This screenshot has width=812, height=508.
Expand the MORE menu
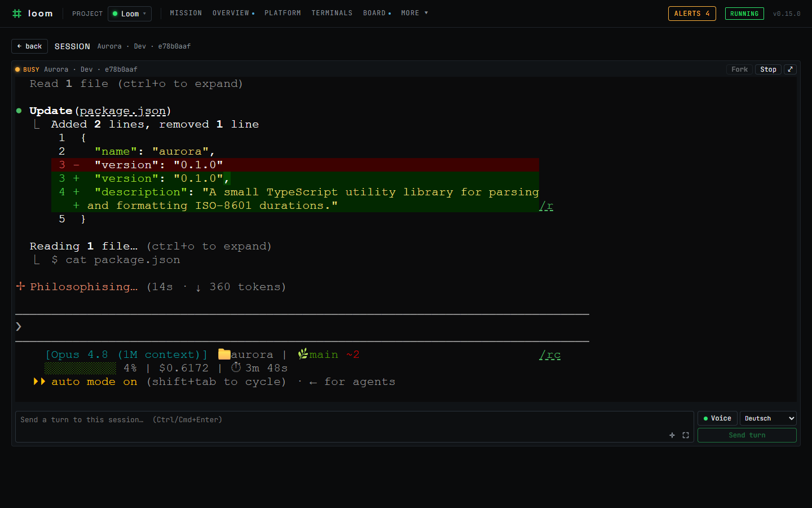[414, 13]
